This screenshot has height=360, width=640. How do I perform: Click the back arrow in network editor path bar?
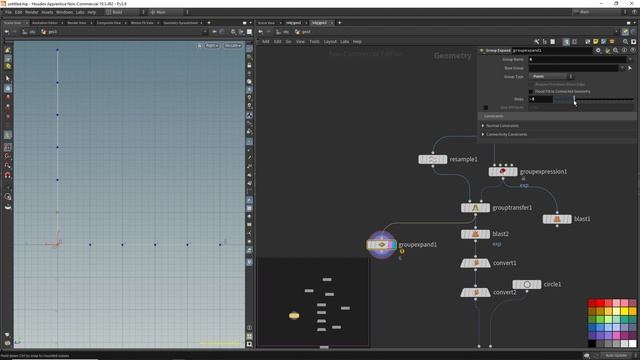pyautogui.click(x=260, y=32)
